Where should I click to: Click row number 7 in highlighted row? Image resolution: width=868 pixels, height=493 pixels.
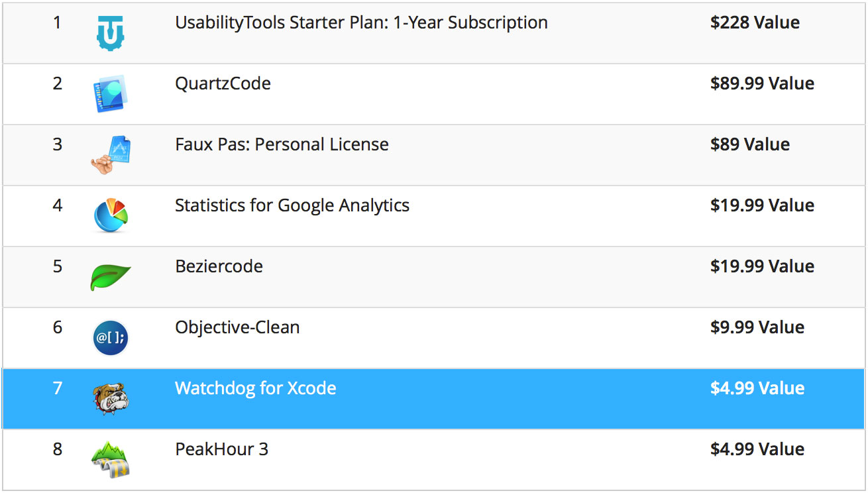[58, 388]
